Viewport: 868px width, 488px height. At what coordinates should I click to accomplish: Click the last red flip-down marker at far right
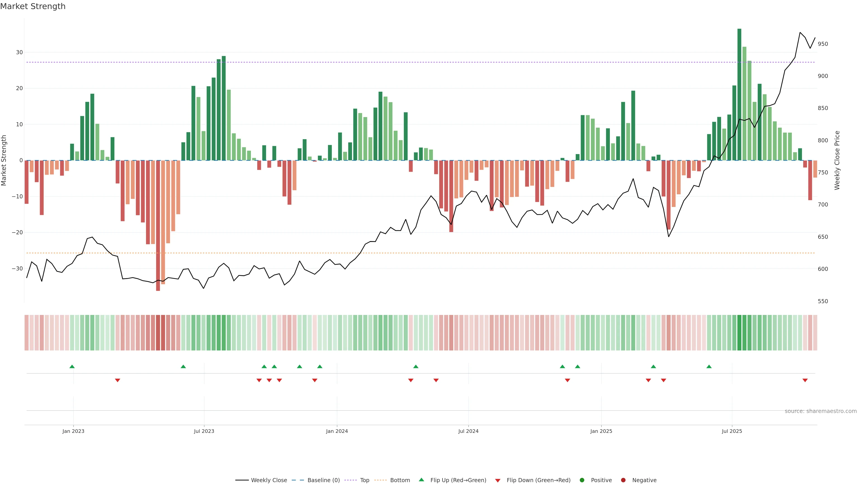(x=805, y=380)
